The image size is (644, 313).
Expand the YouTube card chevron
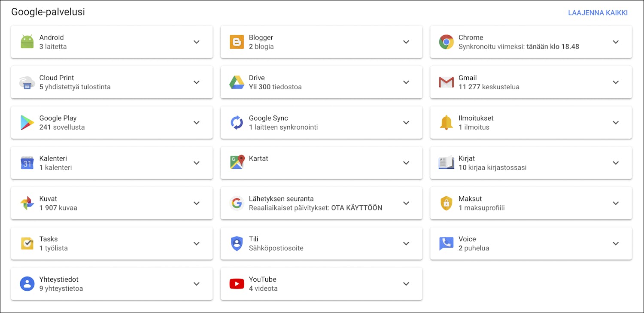tap(406, 284)
